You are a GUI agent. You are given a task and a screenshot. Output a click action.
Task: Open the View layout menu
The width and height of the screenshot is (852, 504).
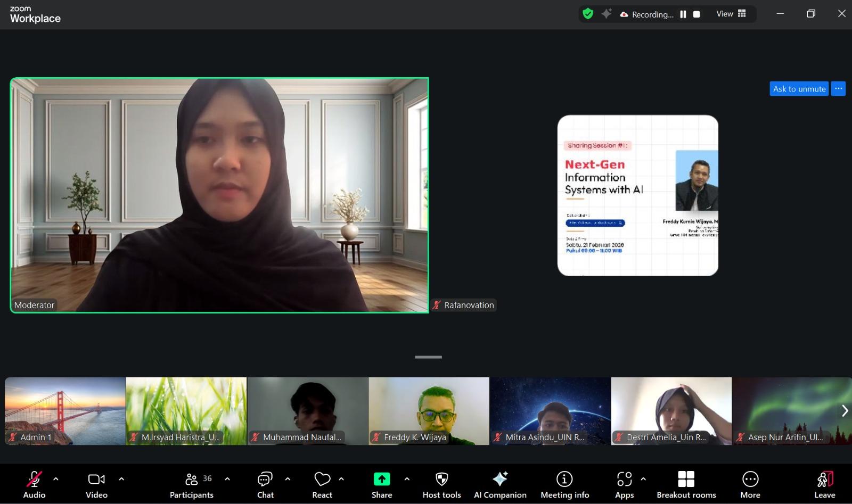731,14
